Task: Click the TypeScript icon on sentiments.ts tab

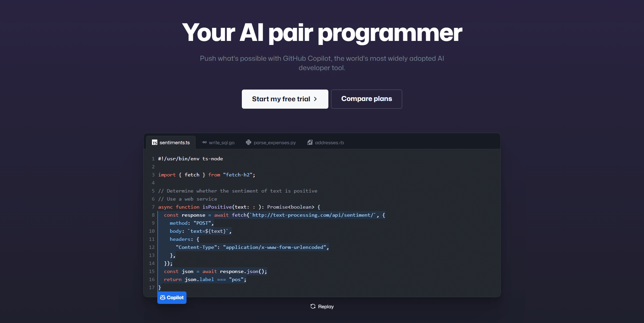Action: tap(155, 143)
